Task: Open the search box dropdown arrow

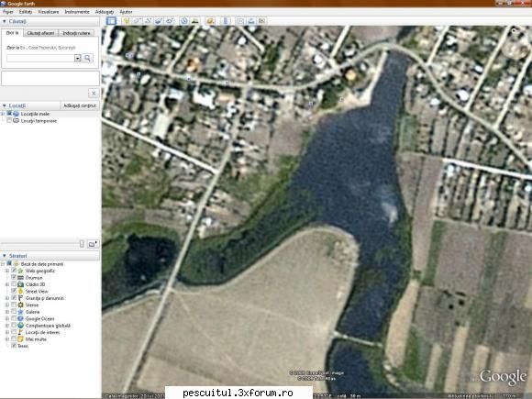Action: (77, 58)
